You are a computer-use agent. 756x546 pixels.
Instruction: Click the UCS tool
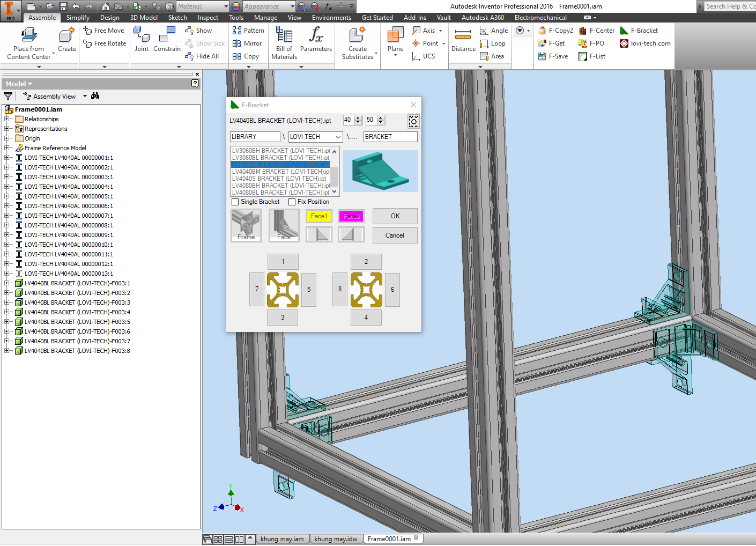pyautogui.click(x=423, y=56)
